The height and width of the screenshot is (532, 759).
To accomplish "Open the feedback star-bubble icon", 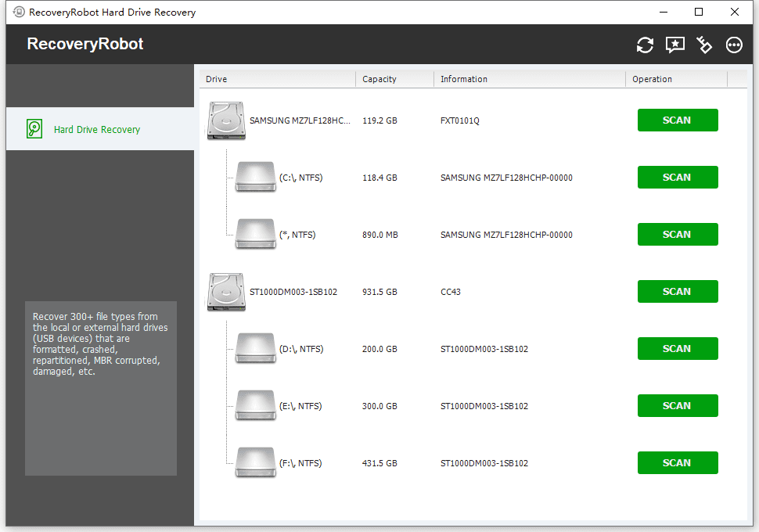I will pos(674,45).
